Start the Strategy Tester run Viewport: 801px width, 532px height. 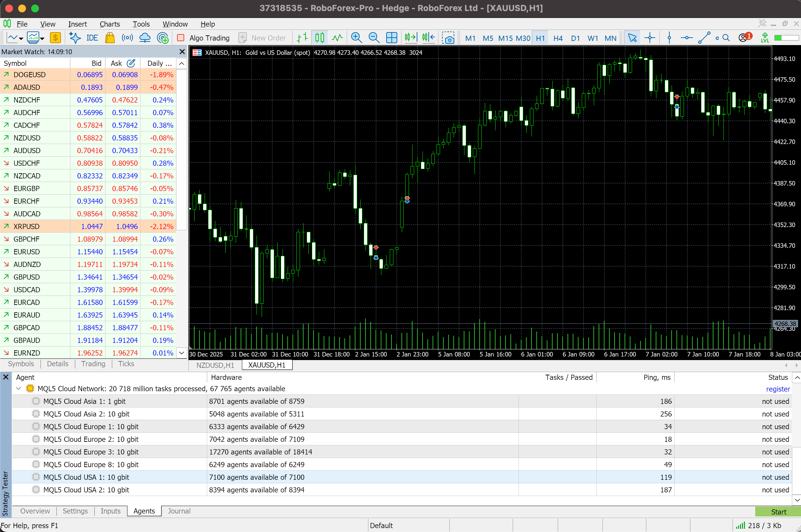coord(778,512)
